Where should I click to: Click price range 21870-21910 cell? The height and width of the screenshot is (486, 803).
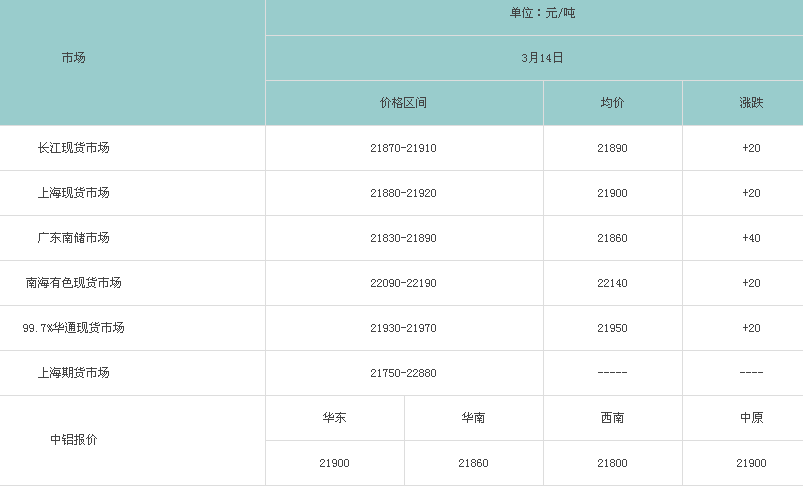point(403,148)
